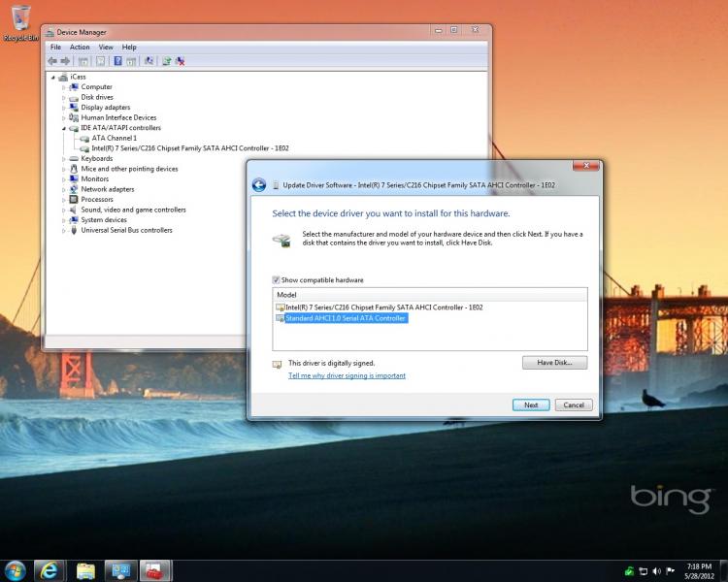Open the Start menu orb
This screenshot has width=728, height=582.
[x=15, y=571]
